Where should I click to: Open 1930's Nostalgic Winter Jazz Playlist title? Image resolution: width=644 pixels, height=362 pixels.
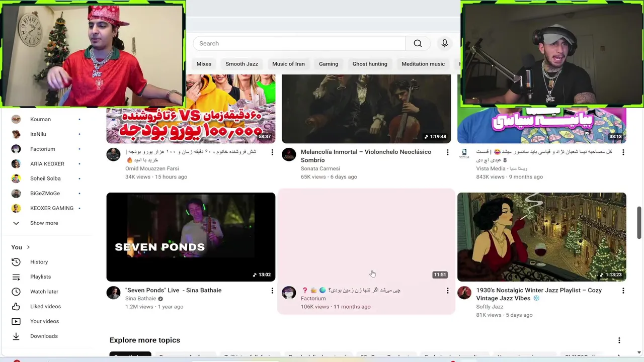[539, 294]
